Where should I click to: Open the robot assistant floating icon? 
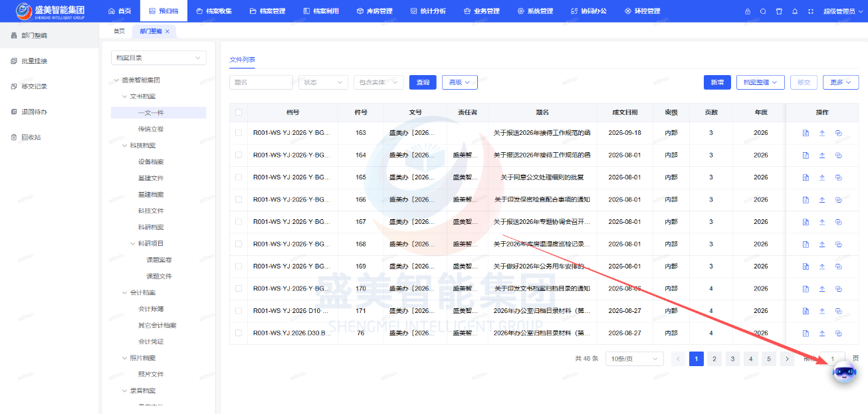coord(844,373)
